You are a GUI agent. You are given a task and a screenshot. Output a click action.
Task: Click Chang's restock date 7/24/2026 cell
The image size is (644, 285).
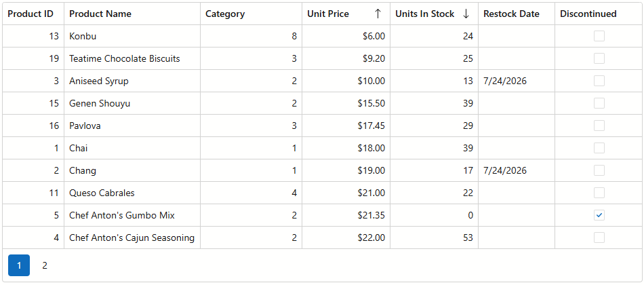[517, 170]
